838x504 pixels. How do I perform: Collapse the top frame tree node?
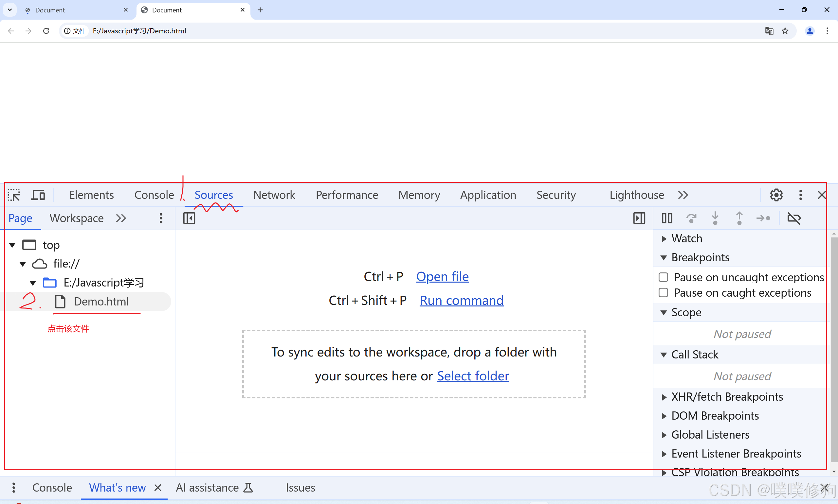coord(12,245)
